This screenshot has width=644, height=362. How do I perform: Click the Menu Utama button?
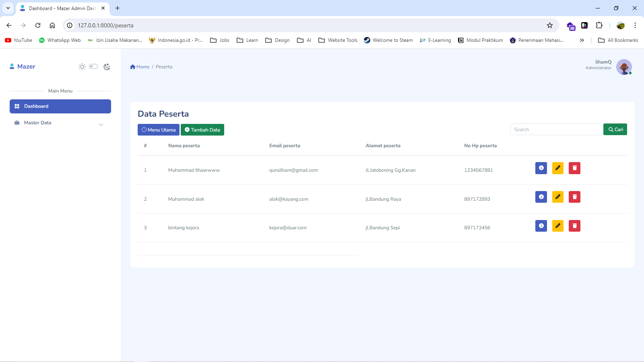click(x=159, y=130)
